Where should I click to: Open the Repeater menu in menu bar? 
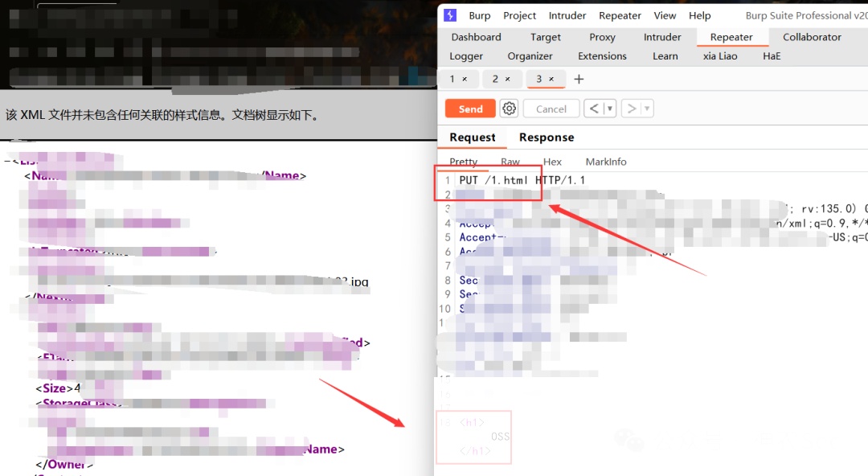coord(620,15)
